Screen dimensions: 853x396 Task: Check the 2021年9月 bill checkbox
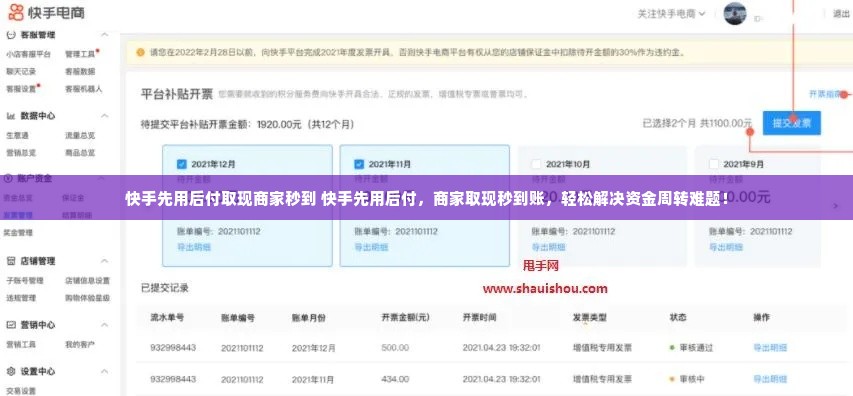coord(714,164)
